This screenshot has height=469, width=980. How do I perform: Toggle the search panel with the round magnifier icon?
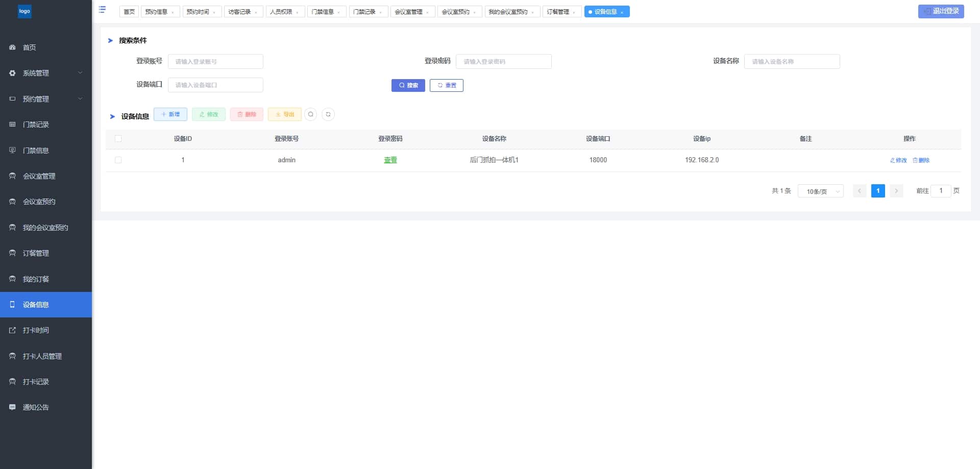310,114
